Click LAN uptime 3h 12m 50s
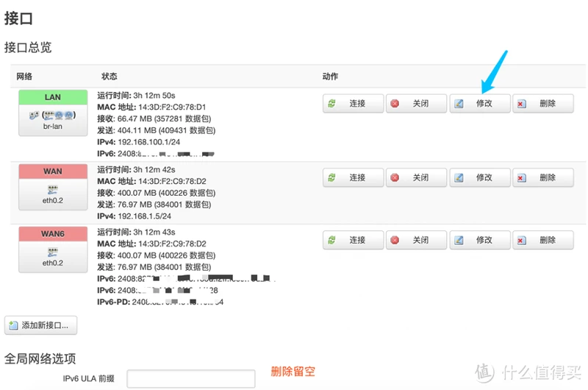This screenshot has height=390, width=588. [154, 96]
